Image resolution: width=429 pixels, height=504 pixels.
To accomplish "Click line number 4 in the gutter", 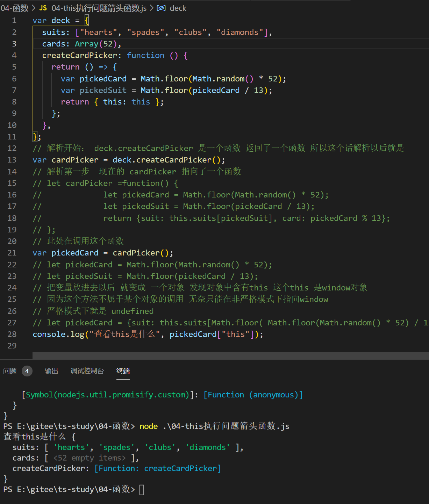I will 14,56.
